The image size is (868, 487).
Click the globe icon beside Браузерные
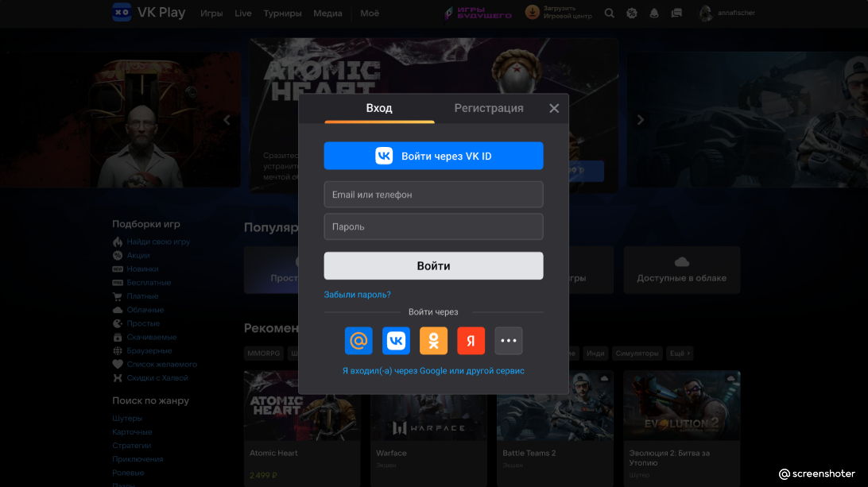click(118, 351)
